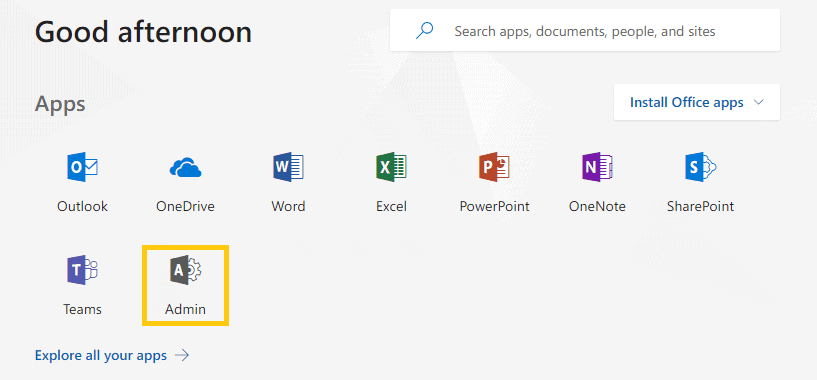Screen dimensions: 817x380
Task: Click the Good afternoon greeting heading
Action: coord(143,31)
